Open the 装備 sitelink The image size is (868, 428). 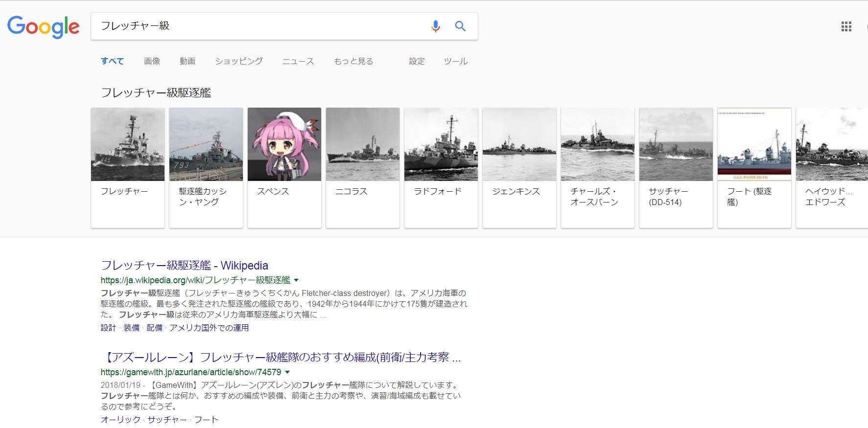pos(131,328)
